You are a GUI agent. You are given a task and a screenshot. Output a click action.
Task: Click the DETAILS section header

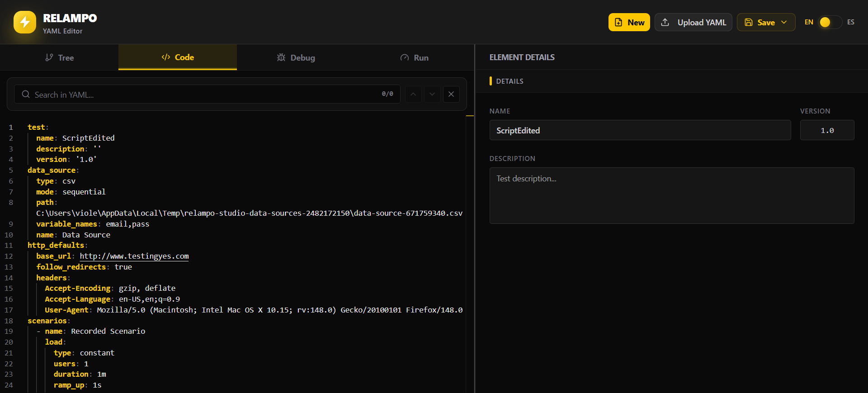pos(509,81)
